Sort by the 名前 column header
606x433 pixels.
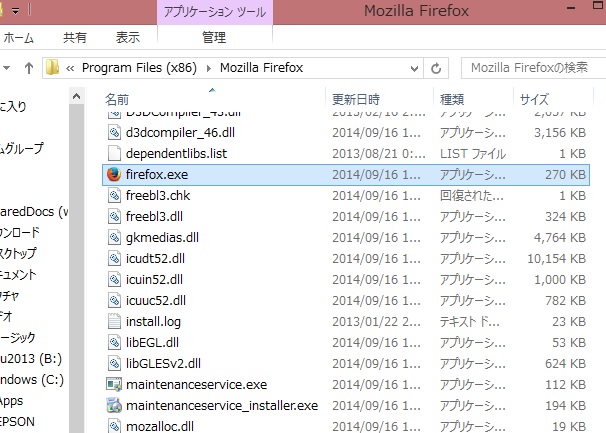pyautogui.click(x=117, y=99)
